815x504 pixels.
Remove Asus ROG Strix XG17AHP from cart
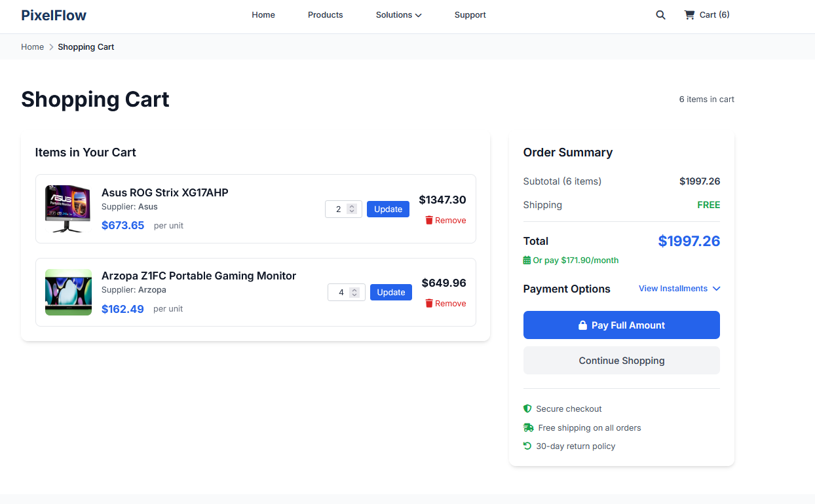445,221
